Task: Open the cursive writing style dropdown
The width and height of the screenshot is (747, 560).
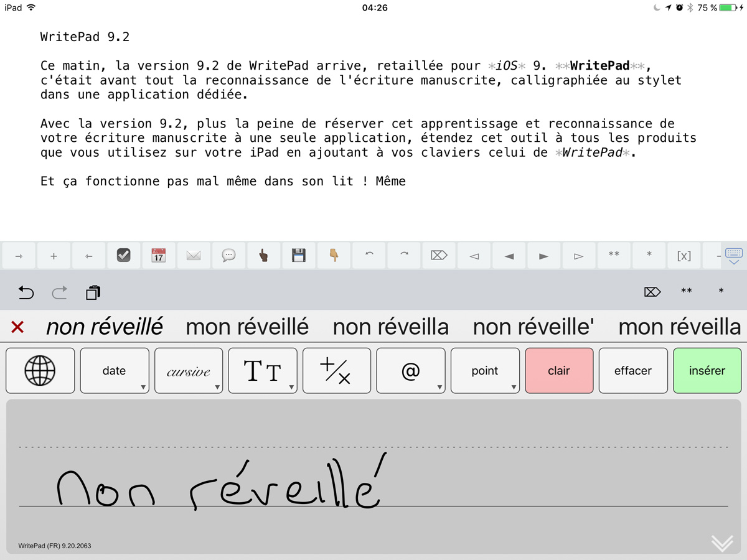Action: (189, 371)
